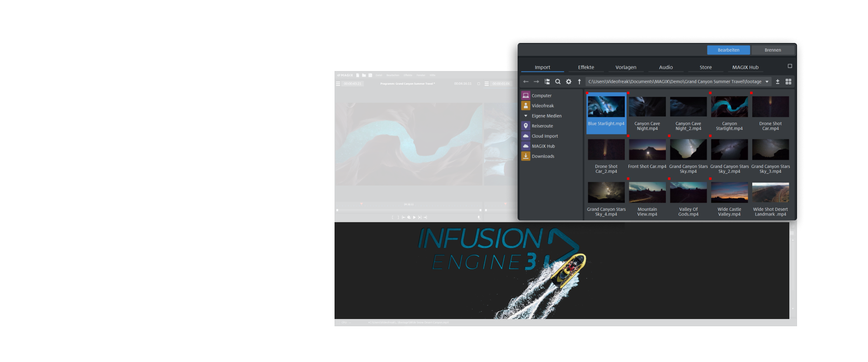The image size is (868, 362).
Task: Open the Fenster menu
Action: click(x=421, y=75)
